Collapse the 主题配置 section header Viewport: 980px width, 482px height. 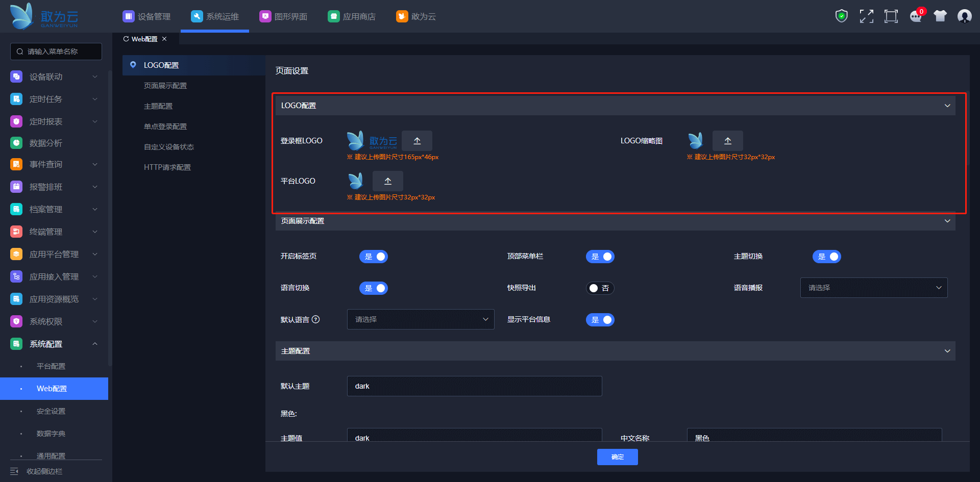tap(616, 351)
